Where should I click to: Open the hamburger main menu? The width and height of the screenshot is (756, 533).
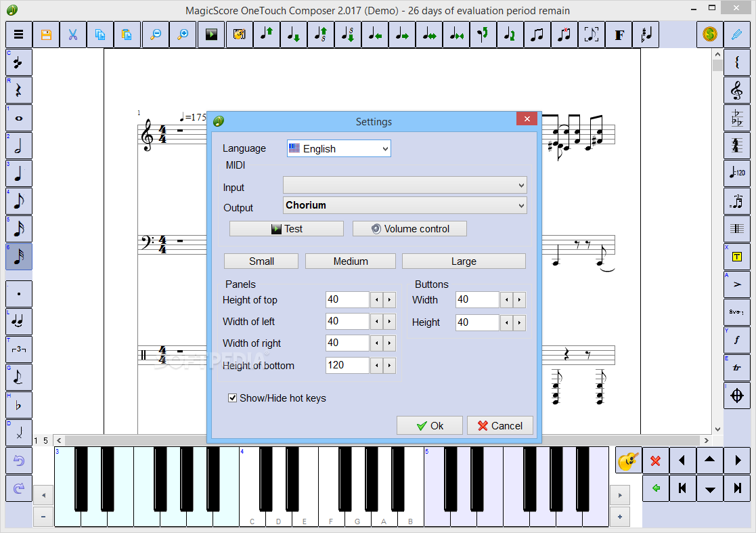pyautogui.click(x=19, y=35)
